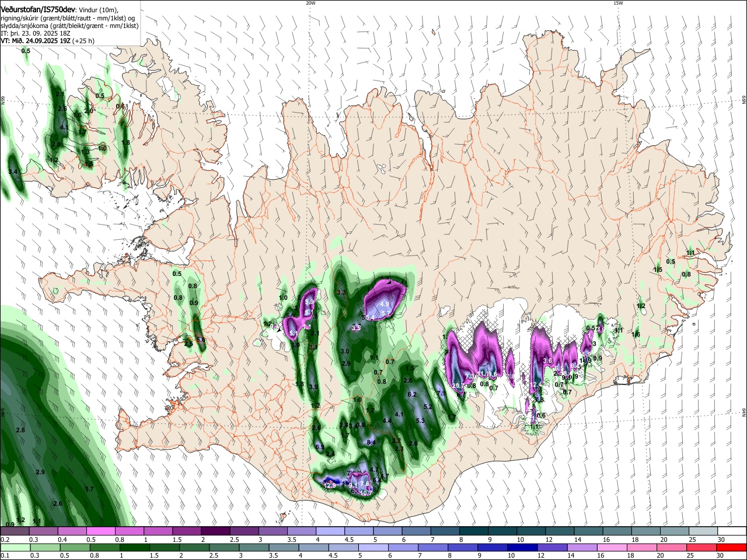Click the title 'Veðurstofan/IS750dev'
Screen dimensions: 747x560
[37, 10]
